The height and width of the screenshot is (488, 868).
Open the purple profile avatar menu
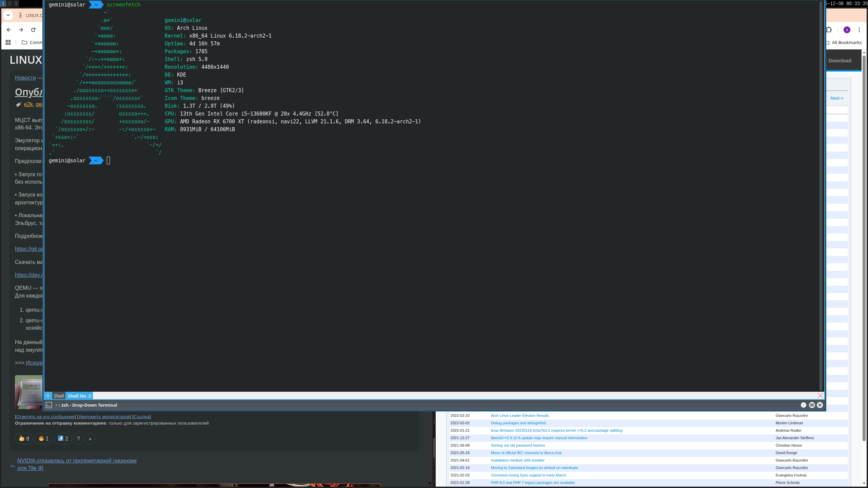[847, 30]
